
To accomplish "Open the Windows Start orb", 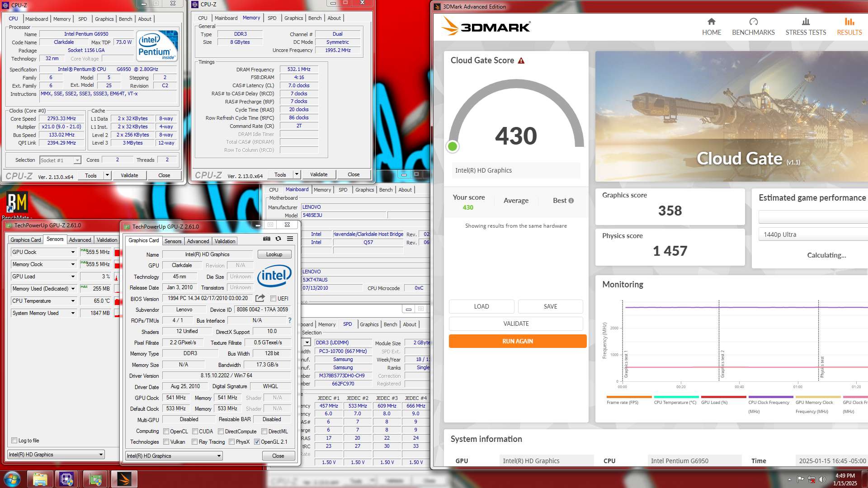I will [12, 479].
